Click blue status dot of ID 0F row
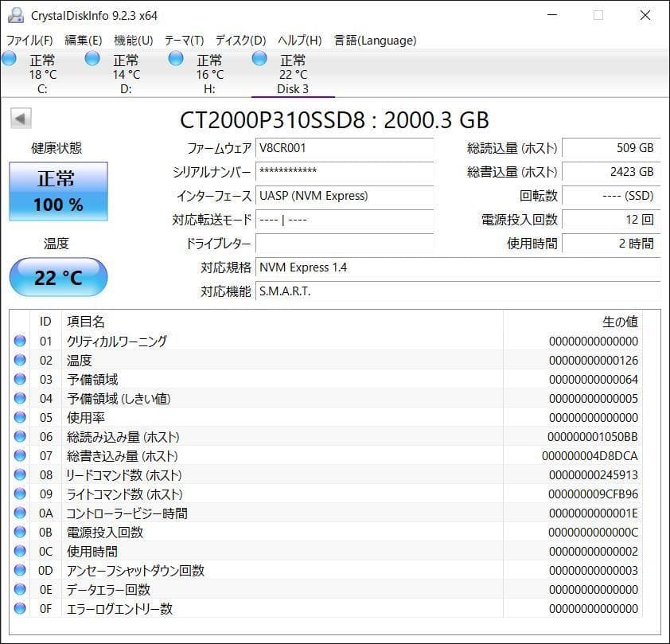The height and width of the screenshot is (644, 670). point(20,608)
